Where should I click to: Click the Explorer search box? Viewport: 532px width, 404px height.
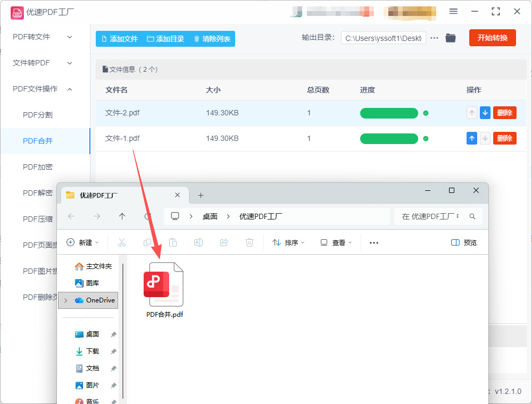[x=438, y=216]
